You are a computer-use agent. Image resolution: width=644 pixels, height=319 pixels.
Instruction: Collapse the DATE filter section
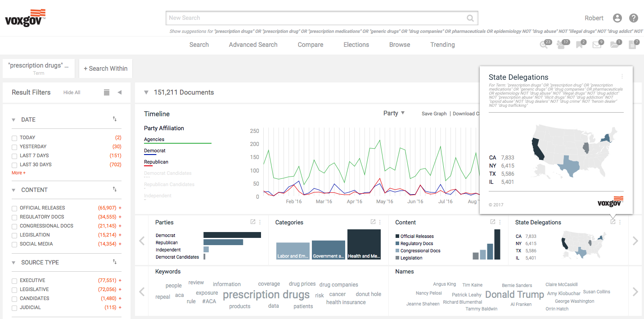[14, 120]
